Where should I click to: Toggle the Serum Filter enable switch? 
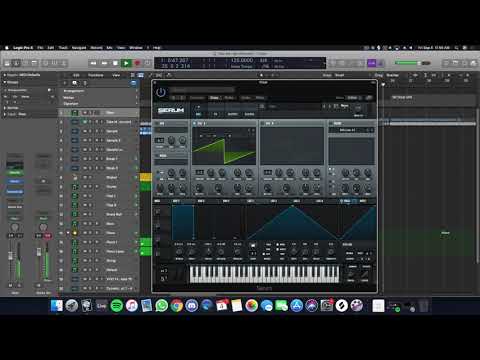[331, 123]
